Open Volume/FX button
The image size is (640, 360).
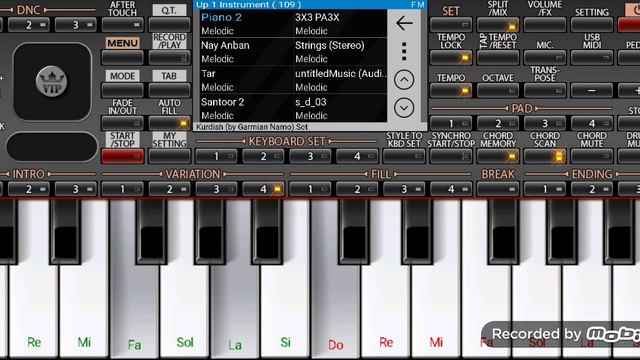pos(545,25)
